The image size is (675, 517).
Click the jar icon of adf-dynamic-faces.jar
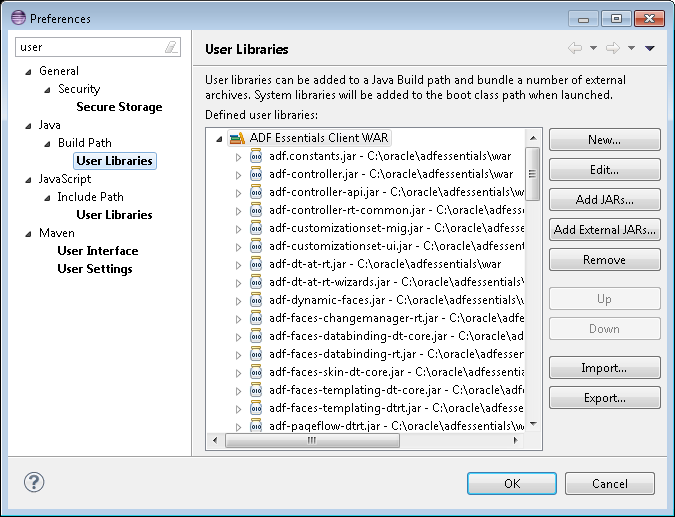click(x=256, y=300)
